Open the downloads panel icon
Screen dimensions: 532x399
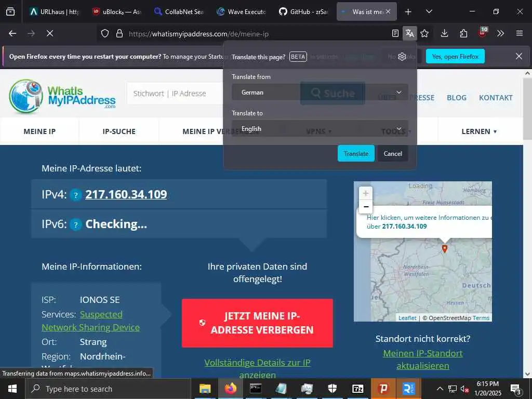pos(445,33)
